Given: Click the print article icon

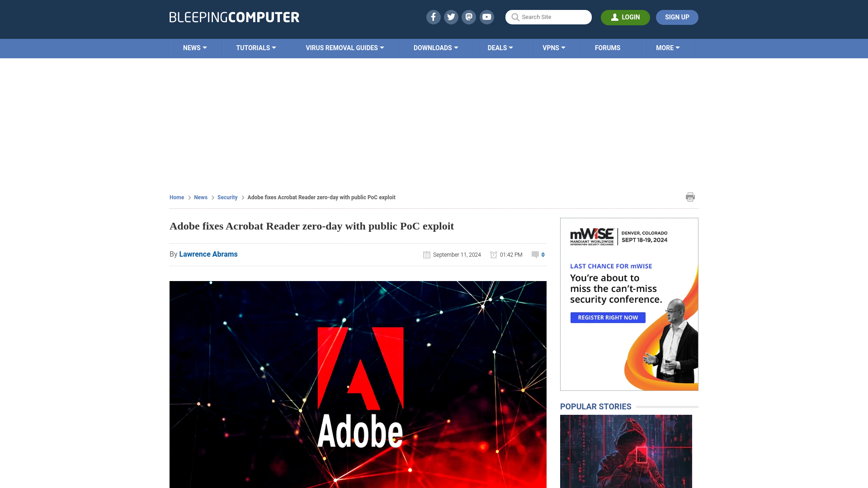Looking at the screenshot, I should pos(690,197).
